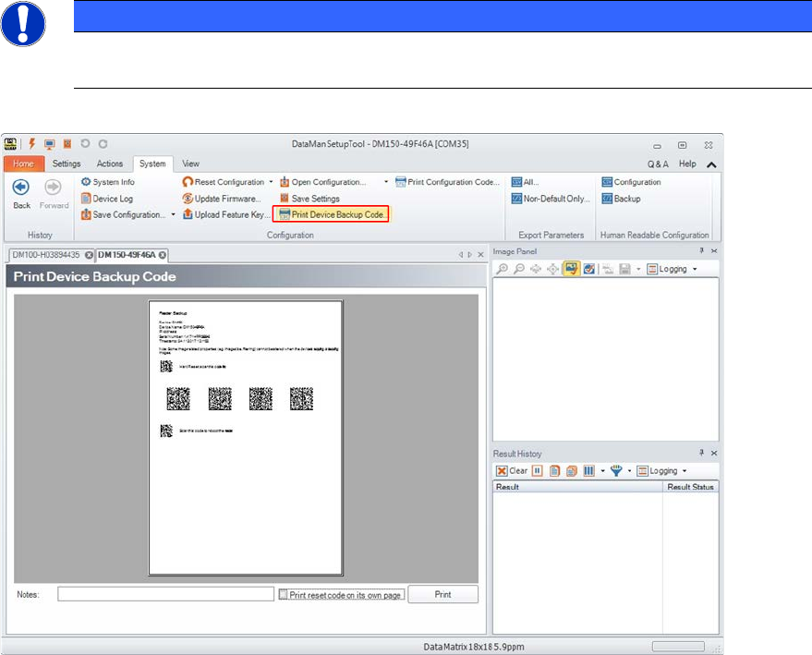Click the Back navigation arrow

pos(21,188)
